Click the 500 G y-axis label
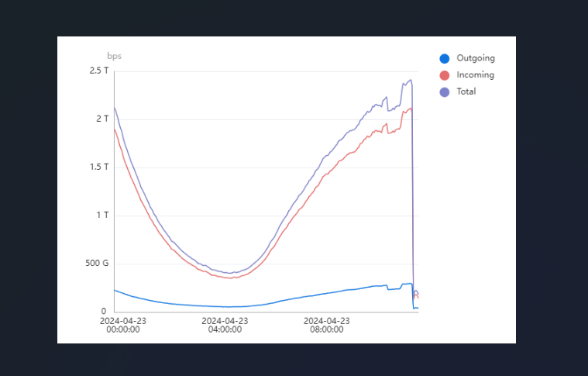The image size is (588, 376). (x=96, y=263)
